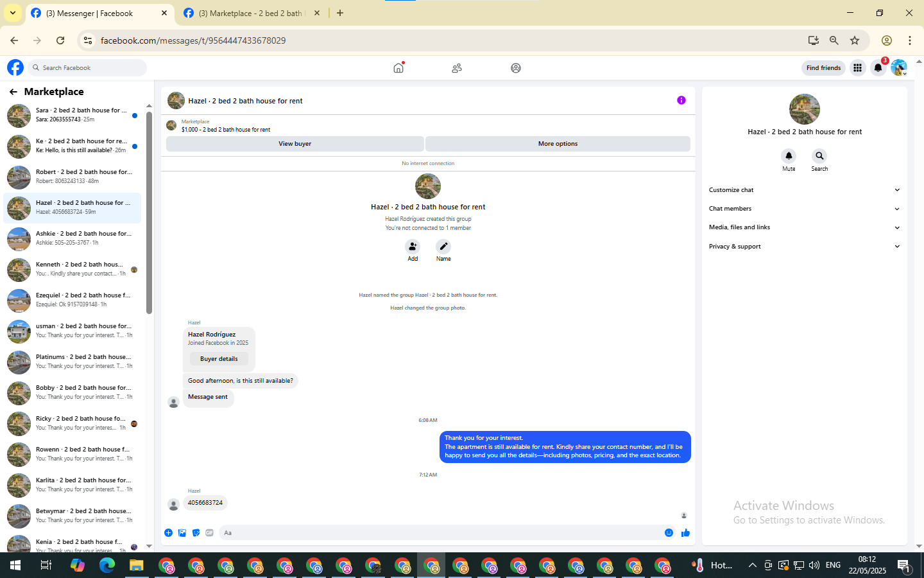Reload the page in the browser

pyautogui.click(x=60, y=40)
